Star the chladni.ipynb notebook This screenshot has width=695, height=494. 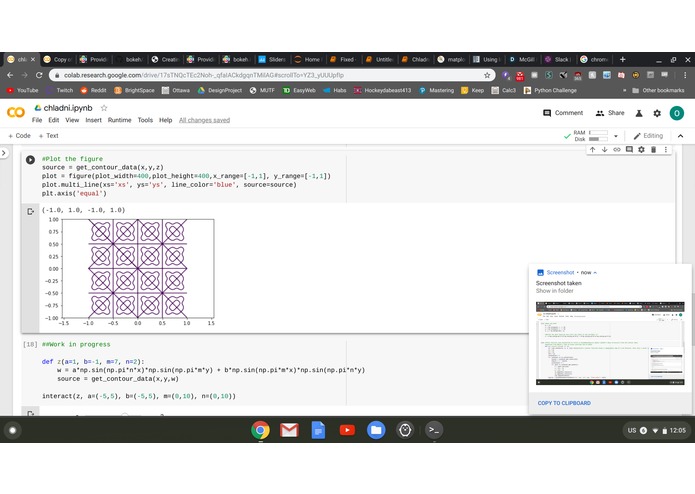pyautogui.click(x=104, y=108)
